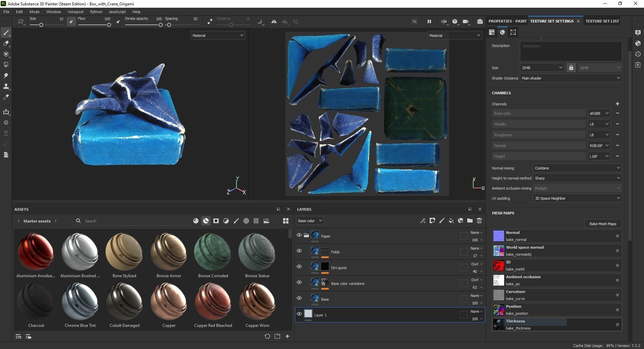Add a folder in Layers panel
This screenshot has width=644, height=349.
(470, 220)
